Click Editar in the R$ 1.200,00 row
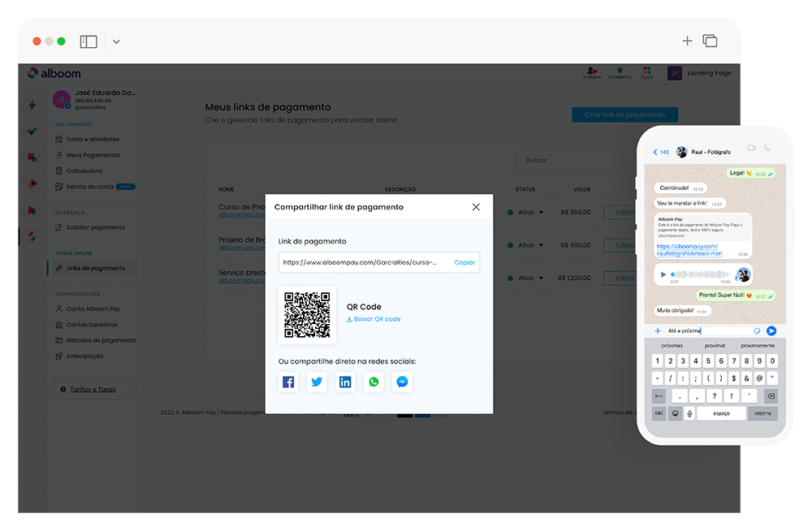The image size is (812, 531). pyautogui.click(x=620, y=278)
